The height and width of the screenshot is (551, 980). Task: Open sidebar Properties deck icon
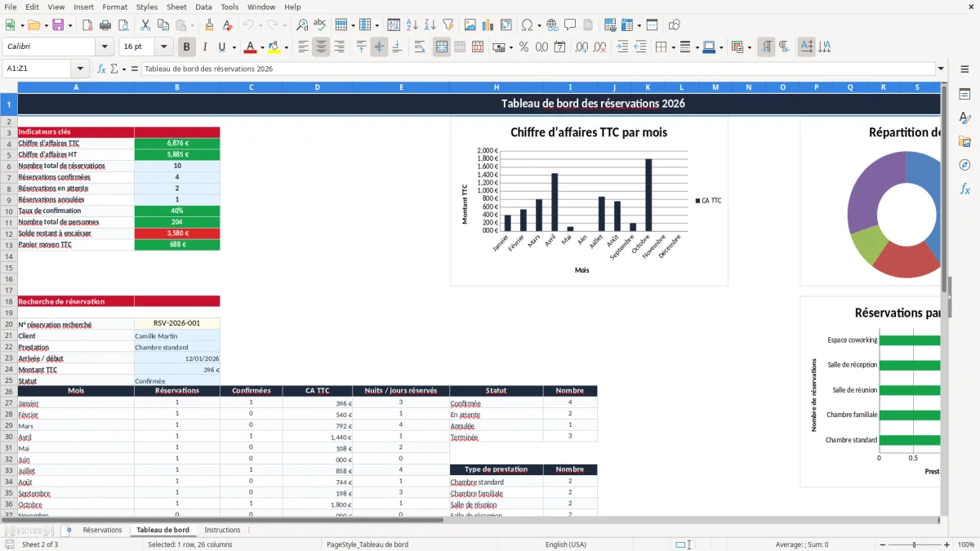tap(964, 95)
